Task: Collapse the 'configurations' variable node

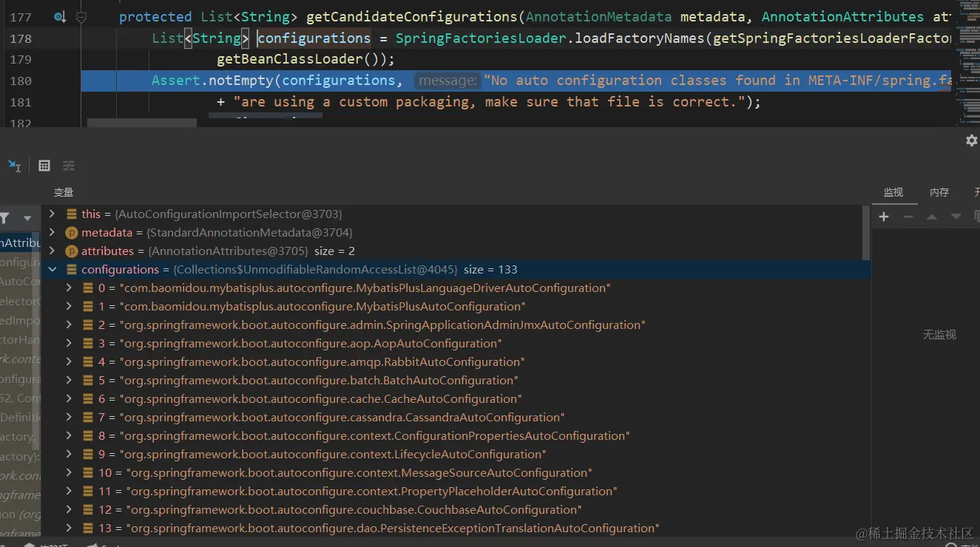Action: (x=52, y=270)
